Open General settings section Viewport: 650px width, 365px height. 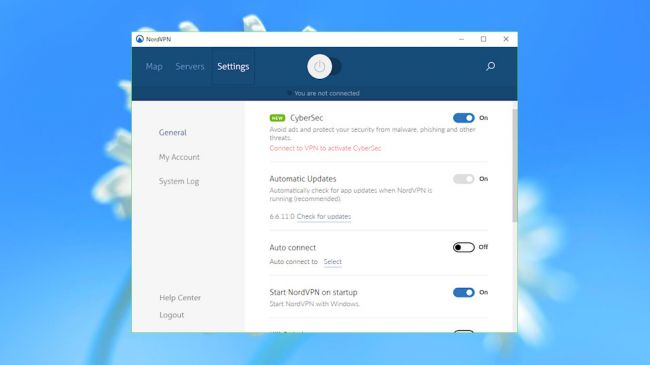point(172,133)
